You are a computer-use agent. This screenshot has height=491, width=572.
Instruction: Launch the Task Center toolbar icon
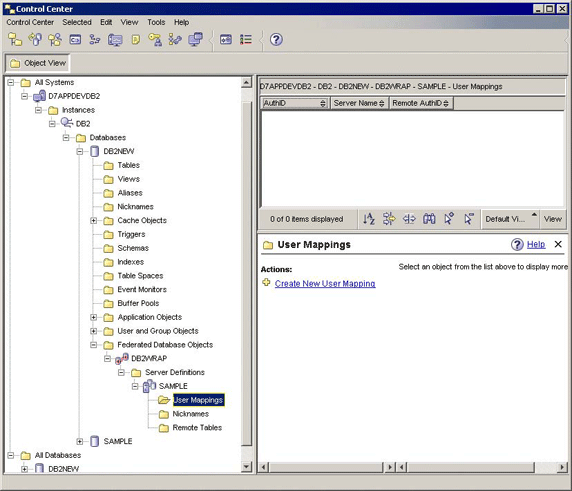point(95,39)
